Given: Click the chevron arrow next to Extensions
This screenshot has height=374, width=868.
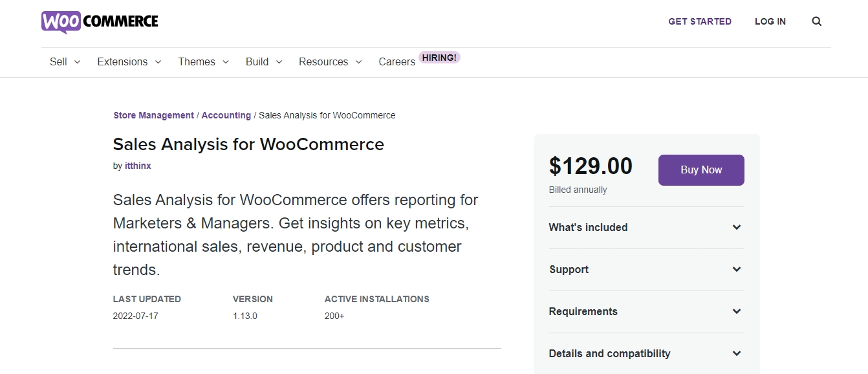Looking at the screenshot, I should pyautogui.click(x=158, y=62).
